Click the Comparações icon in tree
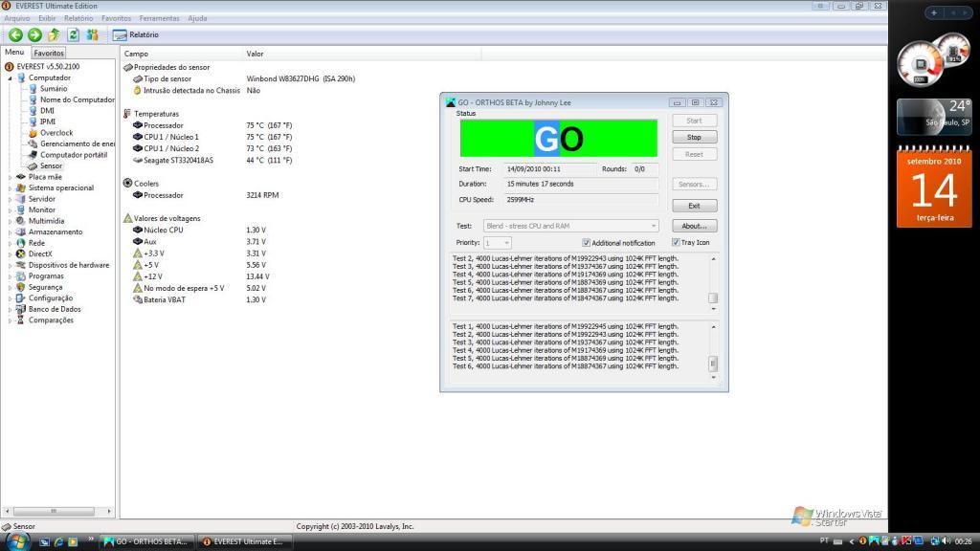980x551 pixels. click(21, 320)
